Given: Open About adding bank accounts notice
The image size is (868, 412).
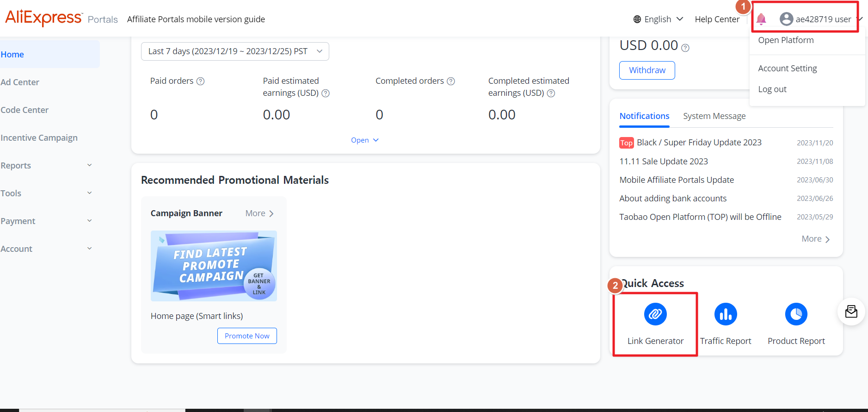Looking at the screenshot, I should [673, 199].
